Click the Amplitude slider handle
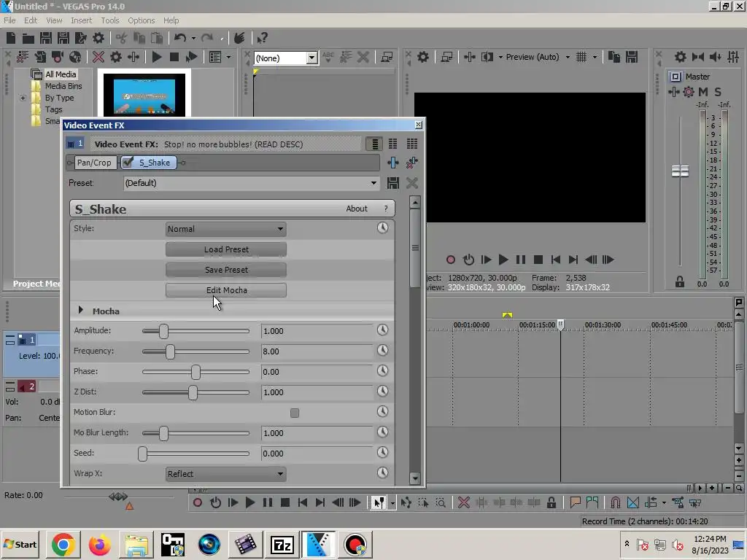 (x=163, y=331)
